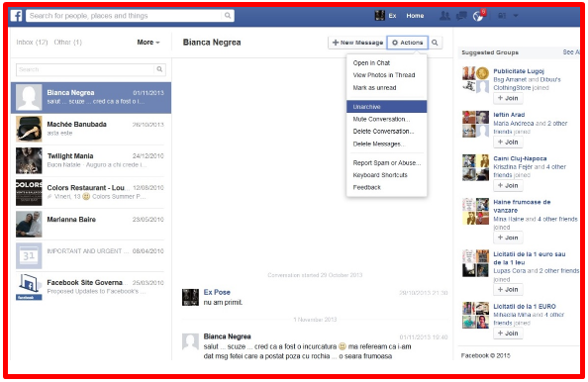This screenshot has width=588, height=382.
Task: Select Delete Conversation option
Action: [x=386, y=132]
